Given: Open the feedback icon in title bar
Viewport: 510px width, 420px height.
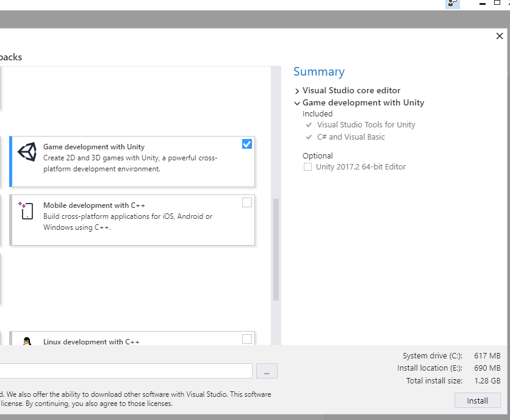Looking at the screenshot, I should click(x=452, y=4).
